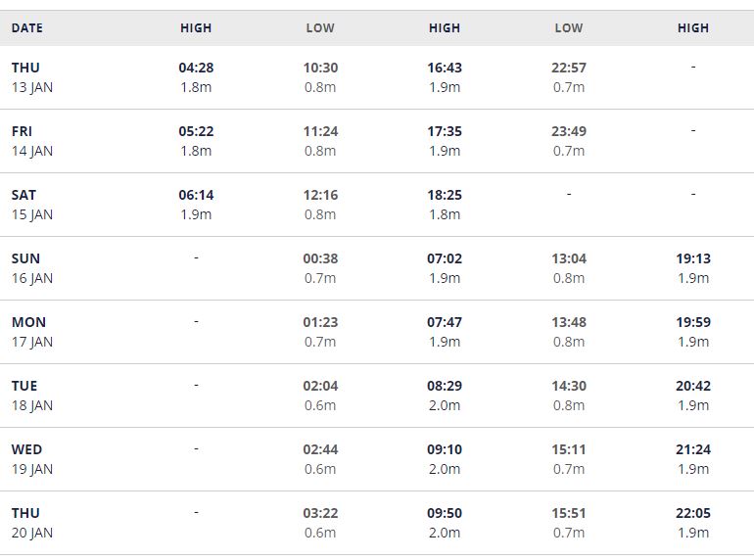Select the SUN 16 JAN row label
This screenshot has width=754, height=560.
(x=32, y=268)
